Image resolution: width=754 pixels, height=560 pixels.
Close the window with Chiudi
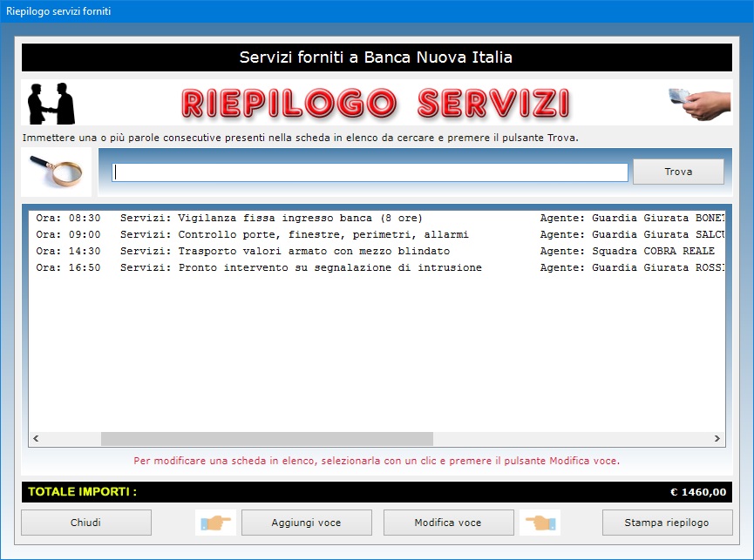coord(86,523)
